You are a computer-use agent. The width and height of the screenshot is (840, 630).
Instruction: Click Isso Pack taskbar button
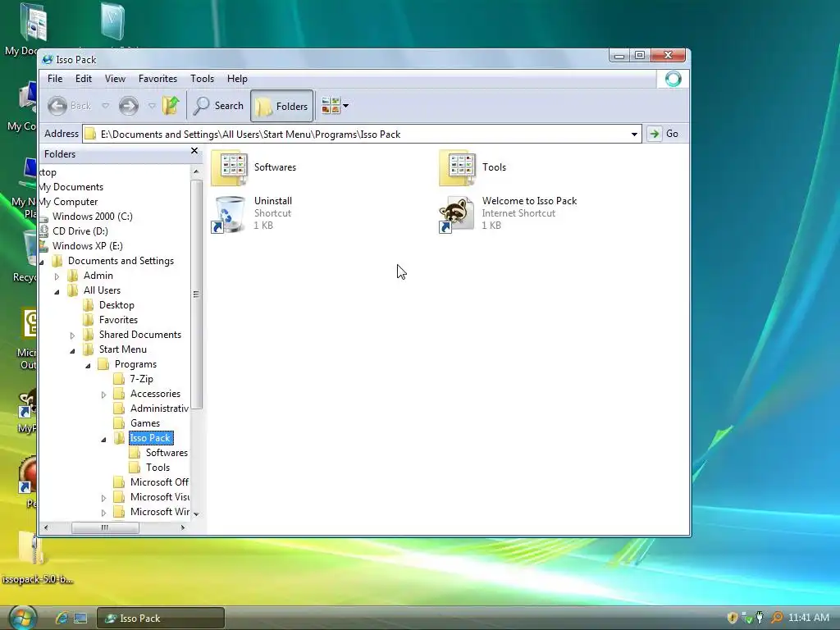[160, 619]
